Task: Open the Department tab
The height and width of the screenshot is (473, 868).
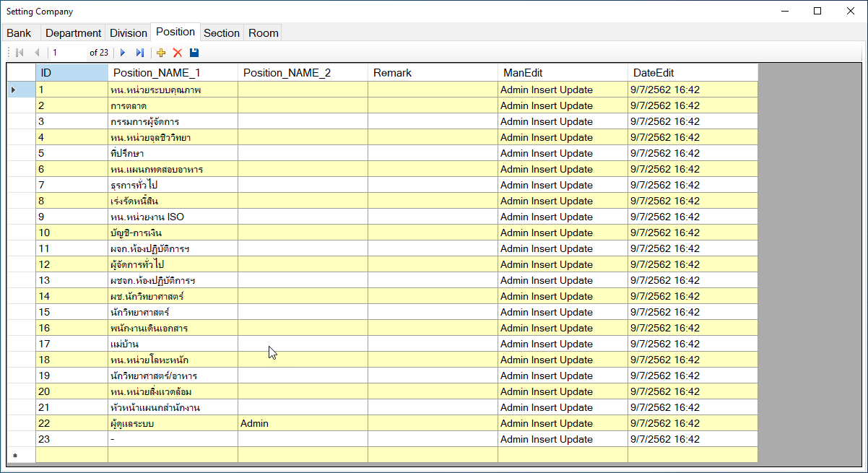Action: pos(73,33)
